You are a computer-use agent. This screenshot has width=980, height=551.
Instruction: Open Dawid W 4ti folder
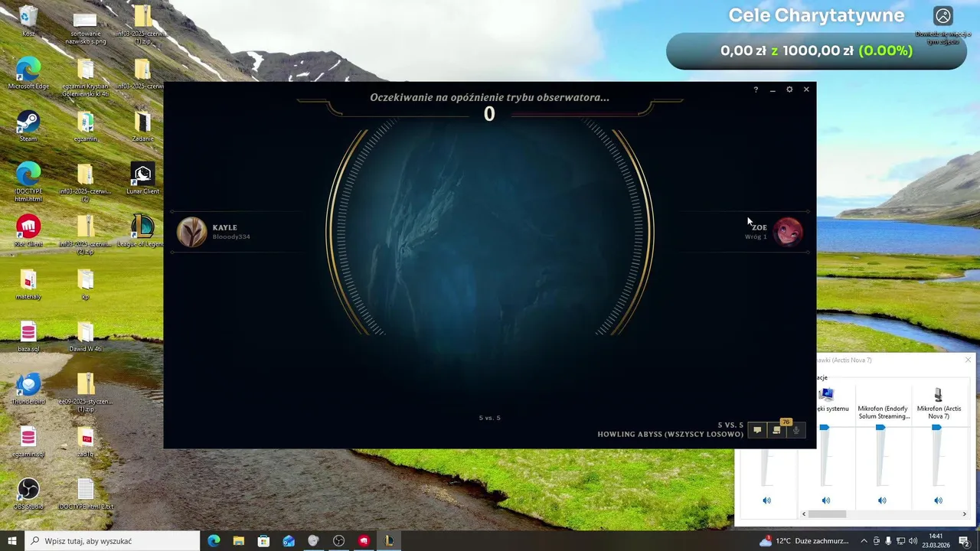[85, 337]
